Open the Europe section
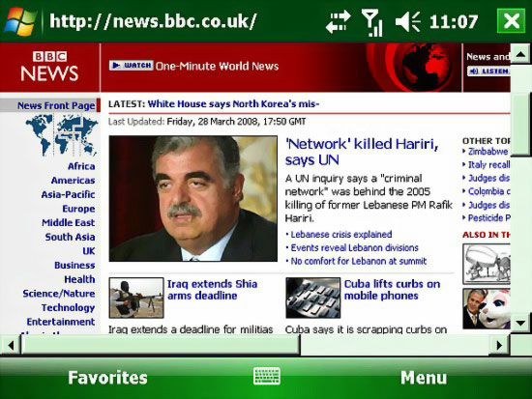This screenshot has width=532, height=399. tap(78, 209)
